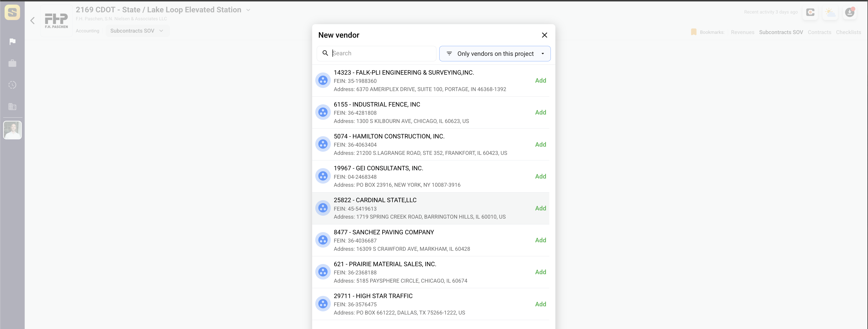The image size is (868, 329).
Task: Open the company building icon in sidebar
Action: pos(13,107)
